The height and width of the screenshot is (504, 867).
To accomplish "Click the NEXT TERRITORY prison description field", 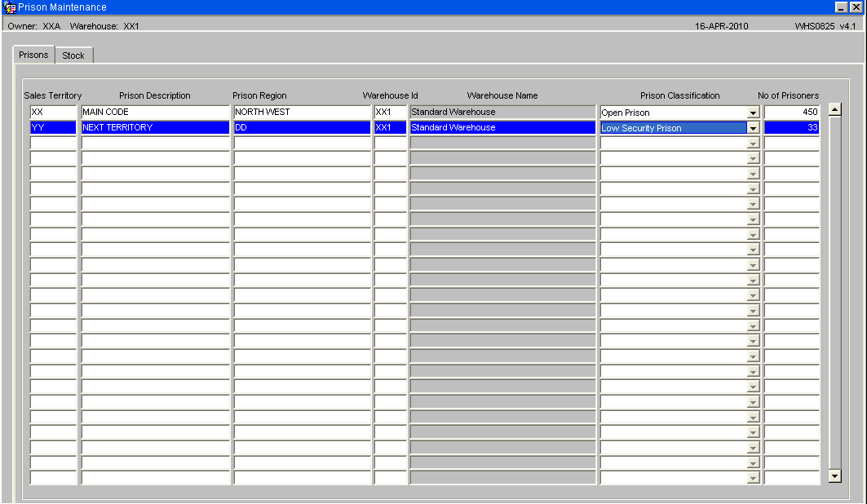I will tap(155, 128).
